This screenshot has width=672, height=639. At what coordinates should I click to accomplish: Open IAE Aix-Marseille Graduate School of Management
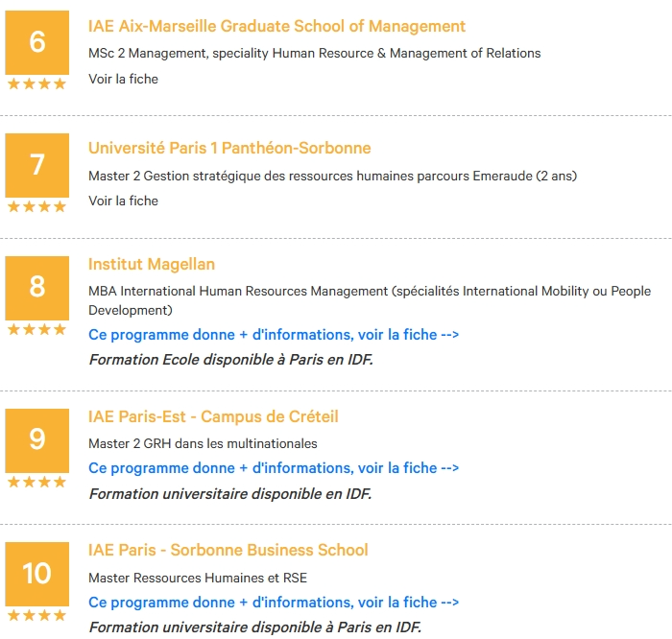(276, 26)
